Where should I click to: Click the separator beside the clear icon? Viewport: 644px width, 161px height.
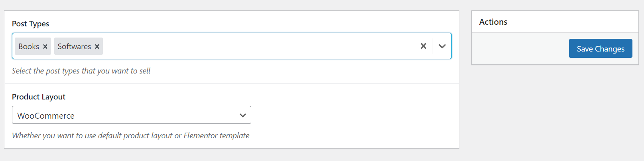(433, 46)
